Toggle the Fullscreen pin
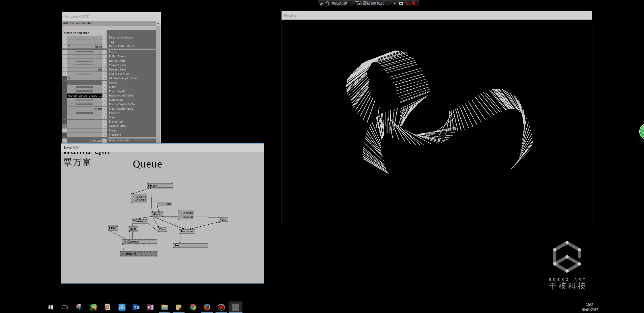The width and height of the screenshot is (644, 313). [84, 100]
